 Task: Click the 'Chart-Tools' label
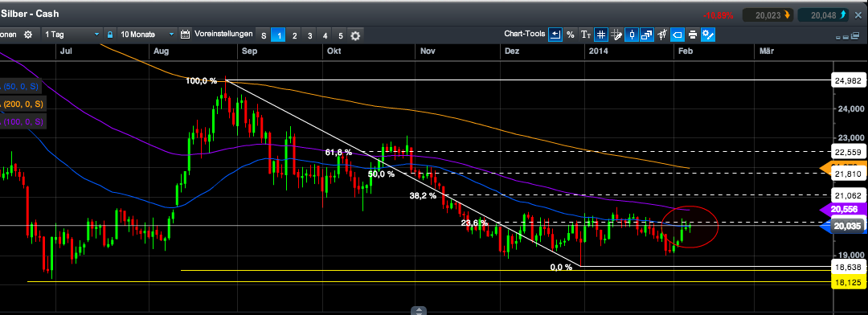point(525,35)
